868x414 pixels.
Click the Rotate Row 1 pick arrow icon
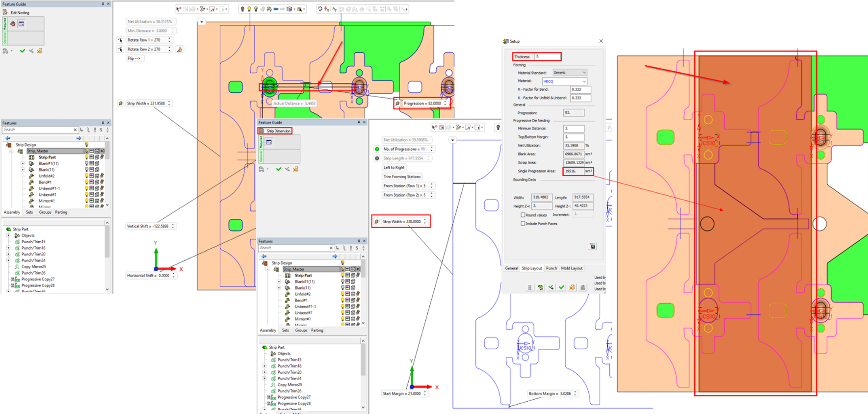[120, 40]
